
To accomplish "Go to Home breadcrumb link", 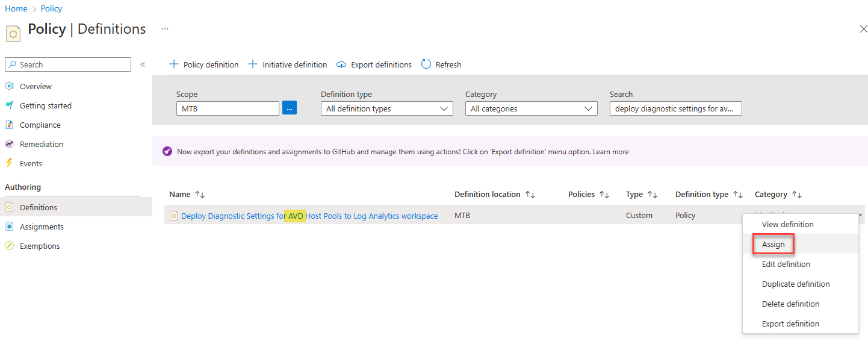I will pyautogui.click(x=16, y=8).
